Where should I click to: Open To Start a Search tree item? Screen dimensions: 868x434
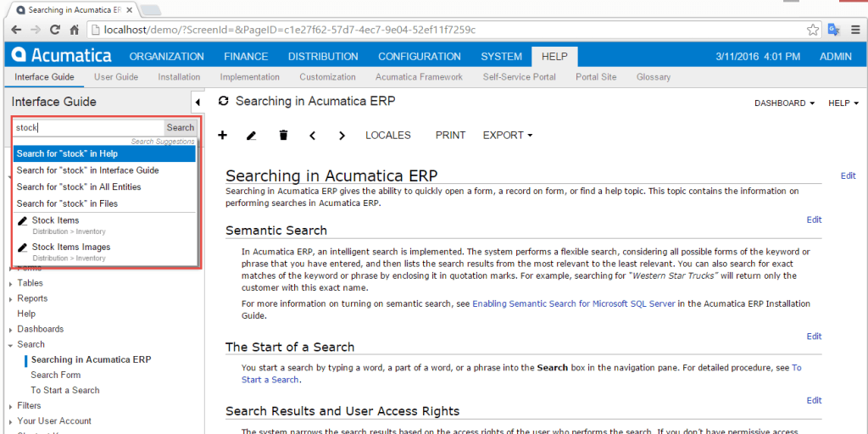(x=65, y=390)
